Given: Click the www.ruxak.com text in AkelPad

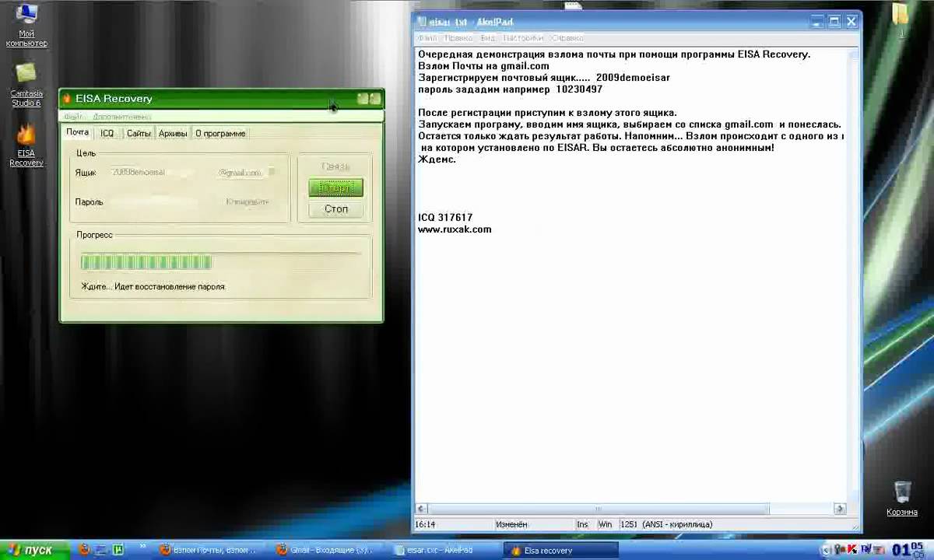Looking at the screenshot, I should click(x=455, y=229).
